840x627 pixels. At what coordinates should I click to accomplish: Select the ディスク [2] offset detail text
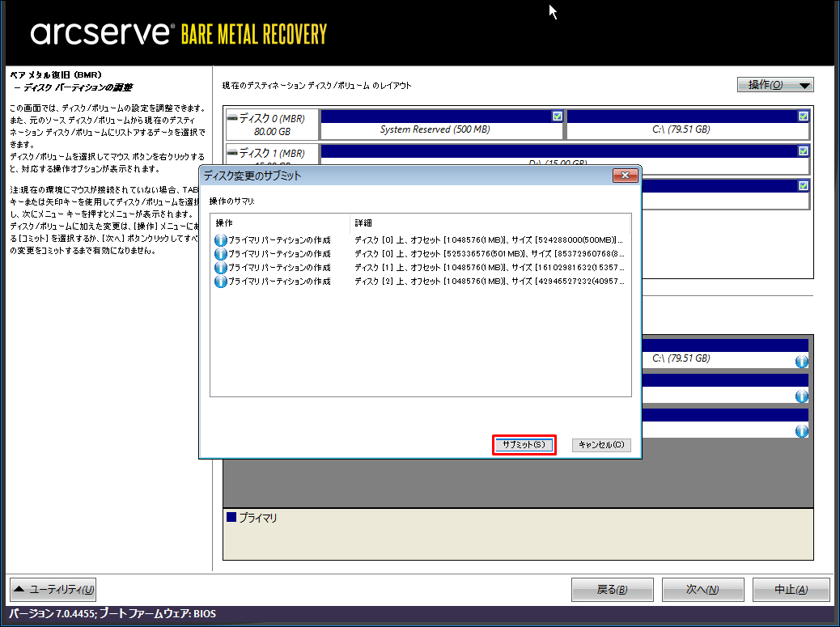[489, 281]
